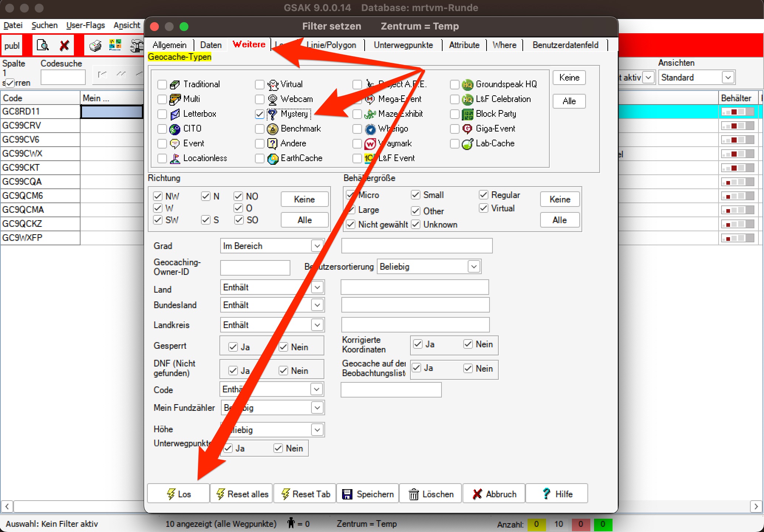Click the search document icon in main toolbar
Image resolution: width=764 pixels, height=532 pixels.
pyautogui.click(x=43, y=45)
